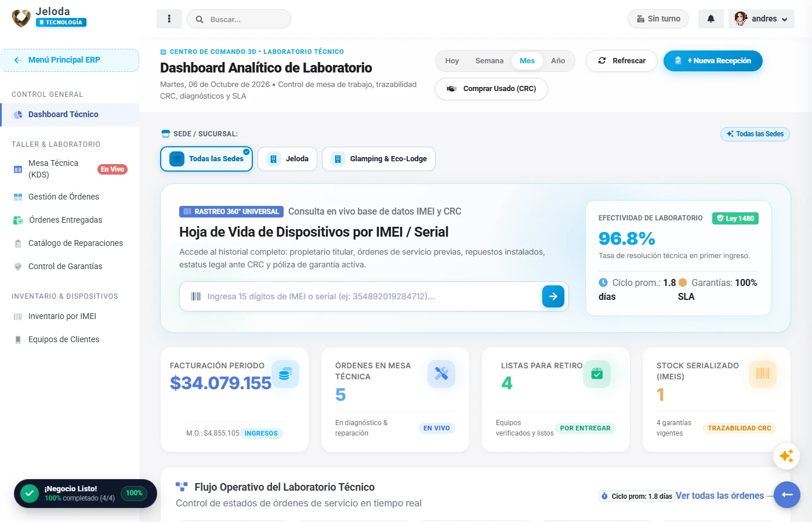Click the blue back-arrow floating button
Screen dimensions: 812x522
coord(787,495)
